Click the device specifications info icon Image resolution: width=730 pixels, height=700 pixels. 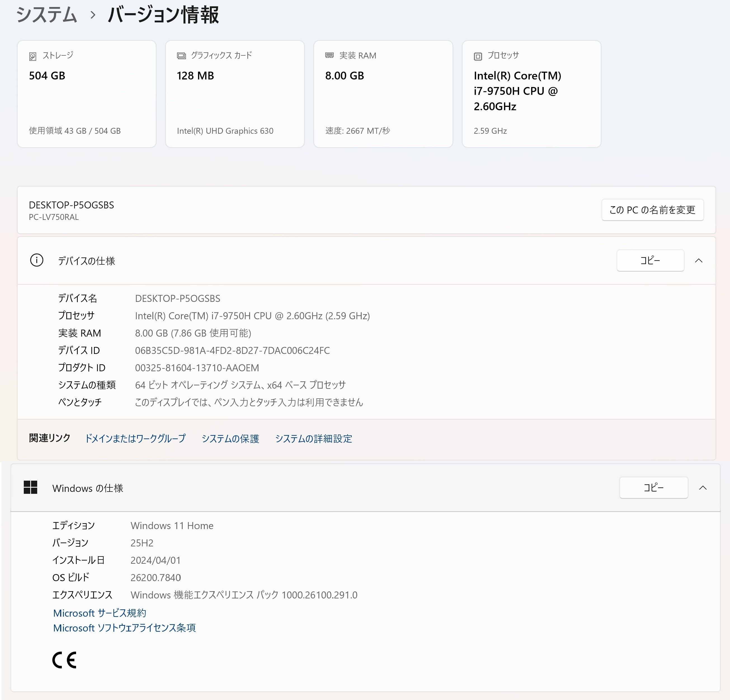click(36, 260)
